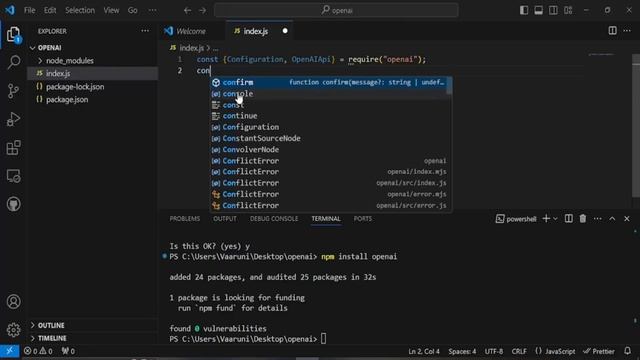
Task: Open the Source Control view
Action: pyautogui.click(x=13, y=91)
